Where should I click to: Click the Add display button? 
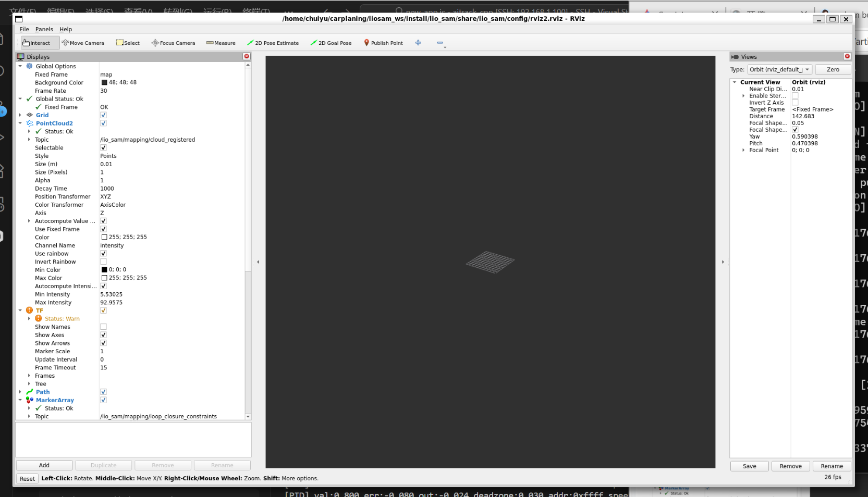click(44, 465)
